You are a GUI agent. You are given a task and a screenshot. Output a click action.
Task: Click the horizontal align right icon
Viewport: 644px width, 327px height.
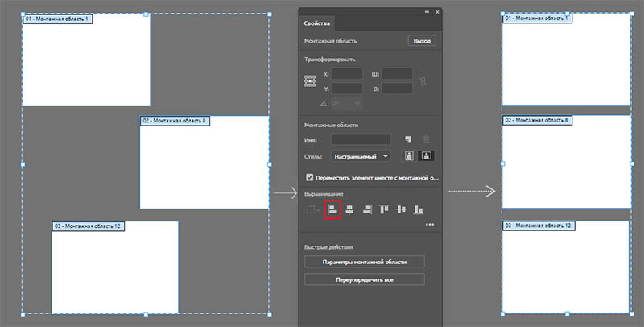click(x=366, y=209)
